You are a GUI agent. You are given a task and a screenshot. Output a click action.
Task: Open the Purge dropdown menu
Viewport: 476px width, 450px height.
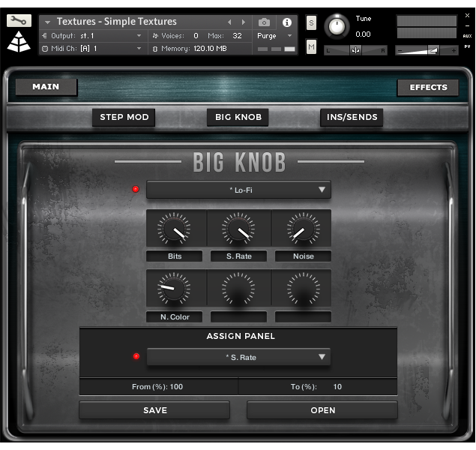274,36
